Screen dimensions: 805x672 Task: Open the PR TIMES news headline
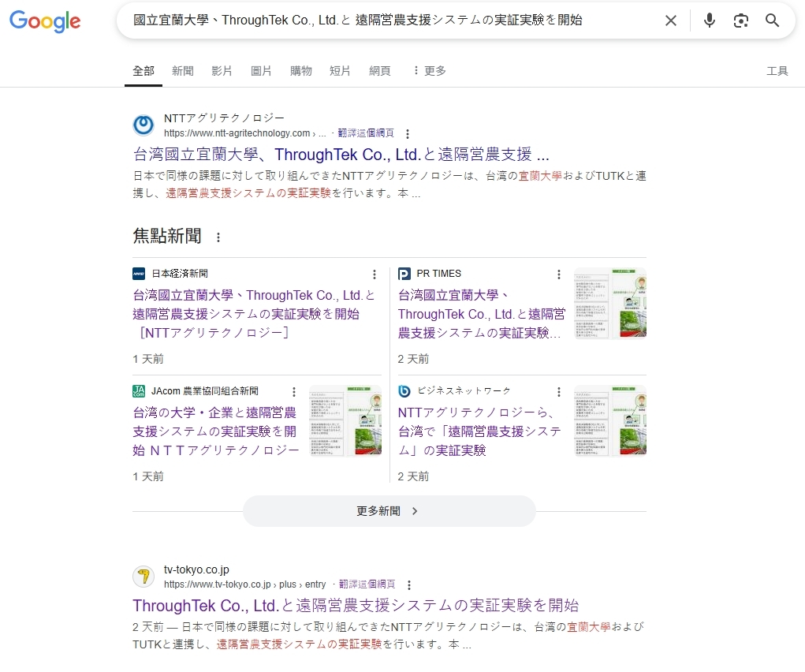point(481,314)
